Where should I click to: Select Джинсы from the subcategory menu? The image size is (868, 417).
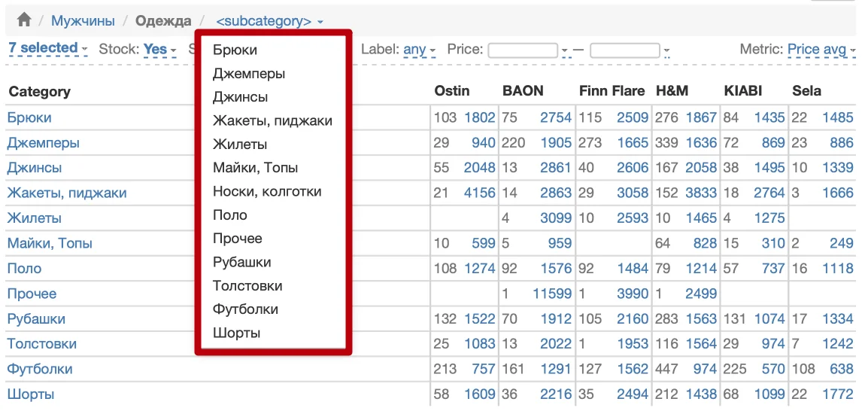tap(240, 97)
